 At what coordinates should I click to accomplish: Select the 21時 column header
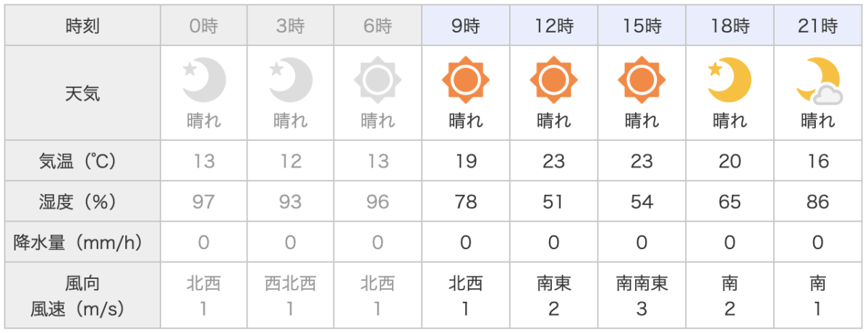click(x=818, y=27)
